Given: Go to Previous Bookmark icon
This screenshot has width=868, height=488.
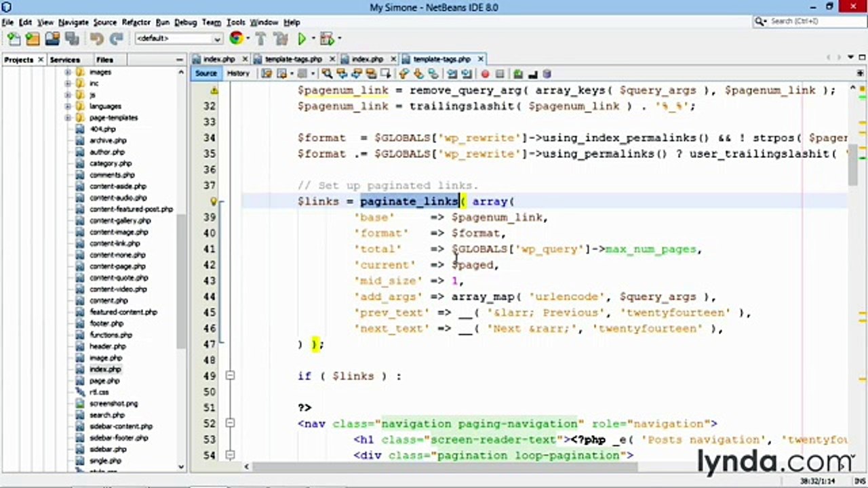Looking at the screenshot, I should click(x=403, y=73).
